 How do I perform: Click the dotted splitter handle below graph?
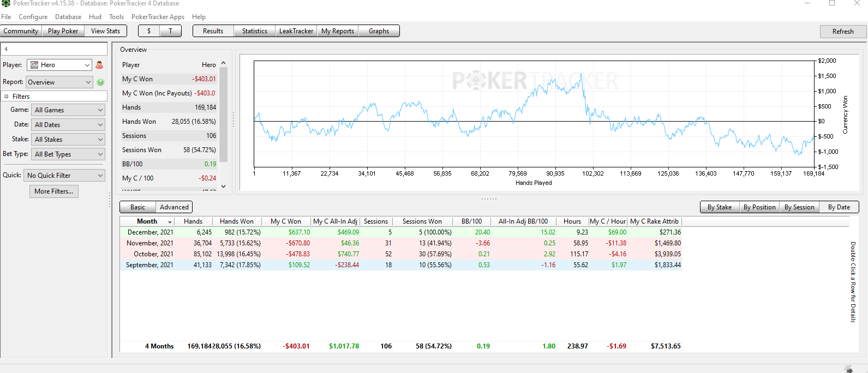(x=489, y=198)
